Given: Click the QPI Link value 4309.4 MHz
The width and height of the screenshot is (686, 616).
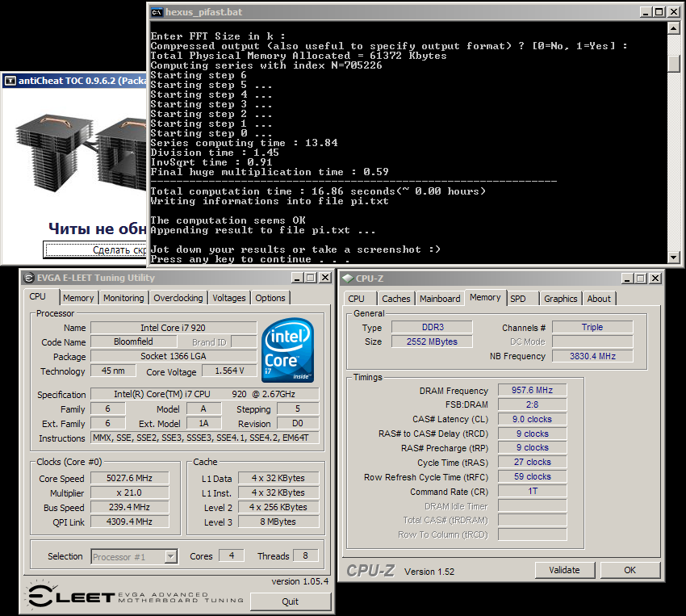Looking at the screenshot, I should (129, 522).
